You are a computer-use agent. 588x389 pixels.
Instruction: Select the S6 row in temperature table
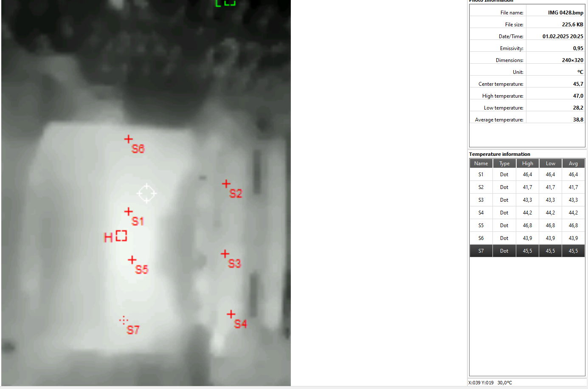[x=527, y=238]
